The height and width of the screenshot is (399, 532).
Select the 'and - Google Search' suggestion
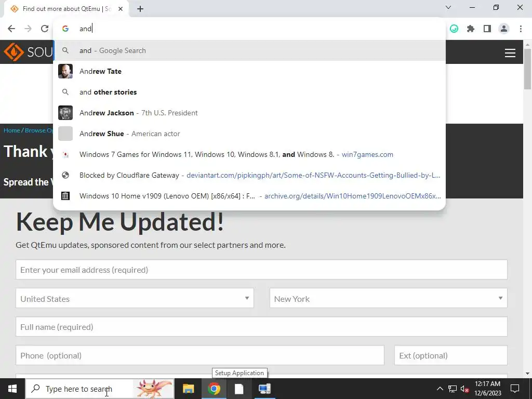(249, 50)
